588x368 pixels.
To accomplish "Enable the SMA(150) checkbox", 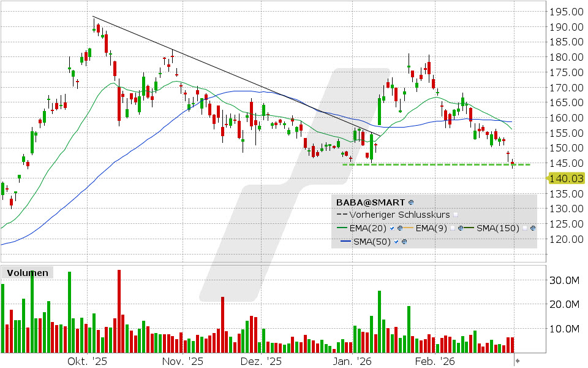I will [x=525, y=228].
